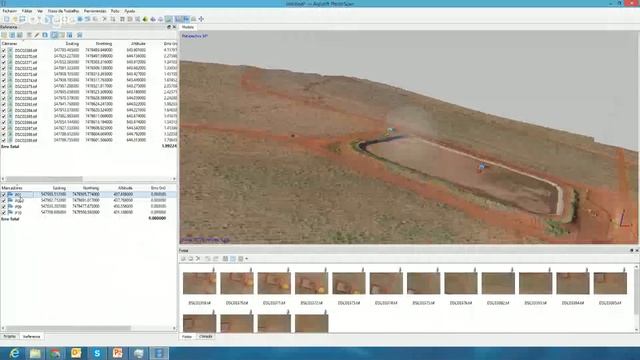Uncheck marker P09 checkbox
640x360 pixels.
(x=4, y=207)
